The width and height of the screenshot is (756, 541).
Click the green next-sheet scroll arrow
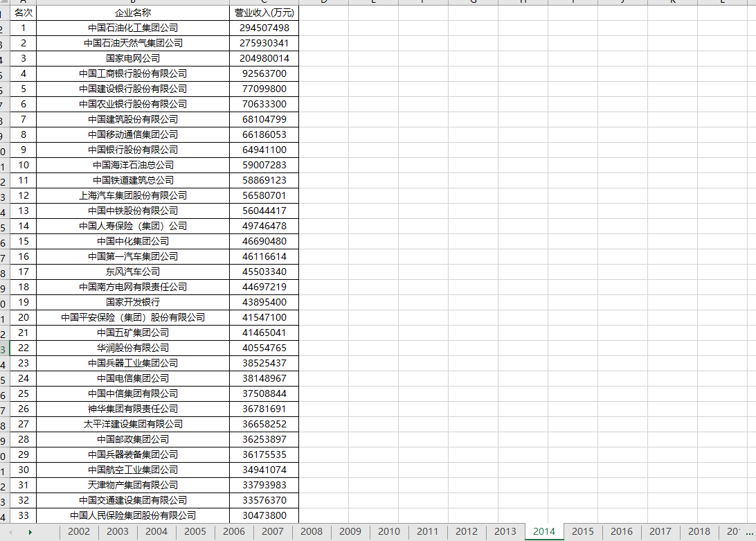click(30, 532)
